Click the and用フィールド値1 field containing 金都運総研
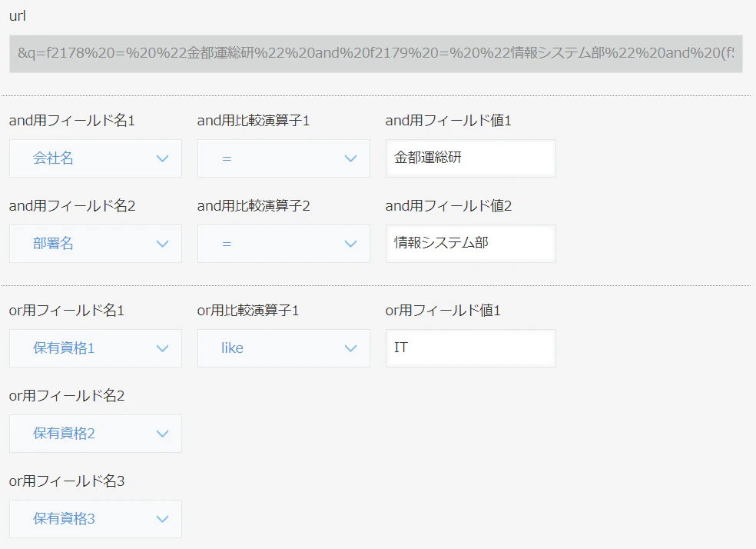The image size is (756, 549). pyautogui.click(x=470, y=158)
